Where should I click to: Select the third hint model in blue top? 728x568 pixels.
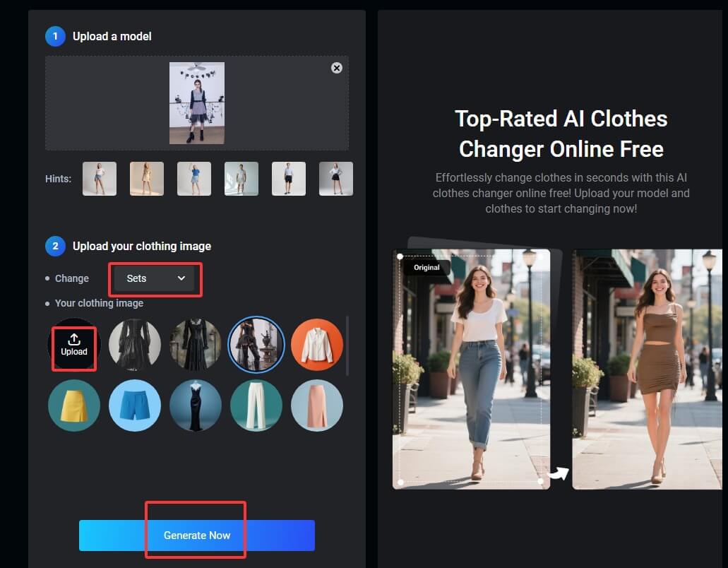pos(194,179)
